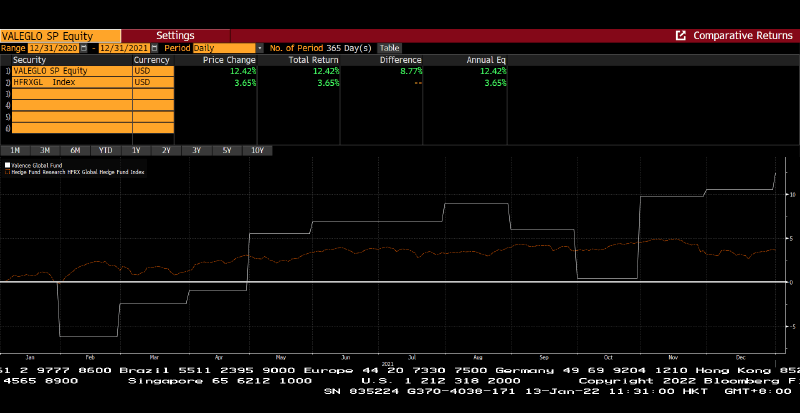Click the Difference value 8.77%
Image resolution: width=800 pixels, height=413 pixels.
click(x=410, y=71)
